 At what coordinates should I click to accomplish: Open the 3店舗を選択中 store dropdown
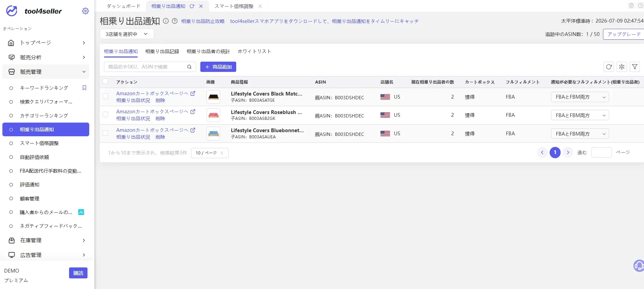[127, 34]
